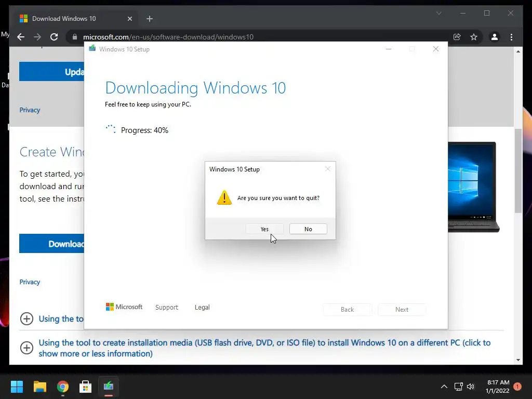Open Chrome's three-dot menu
532x399 pixels.
click(x=511, y=37)
